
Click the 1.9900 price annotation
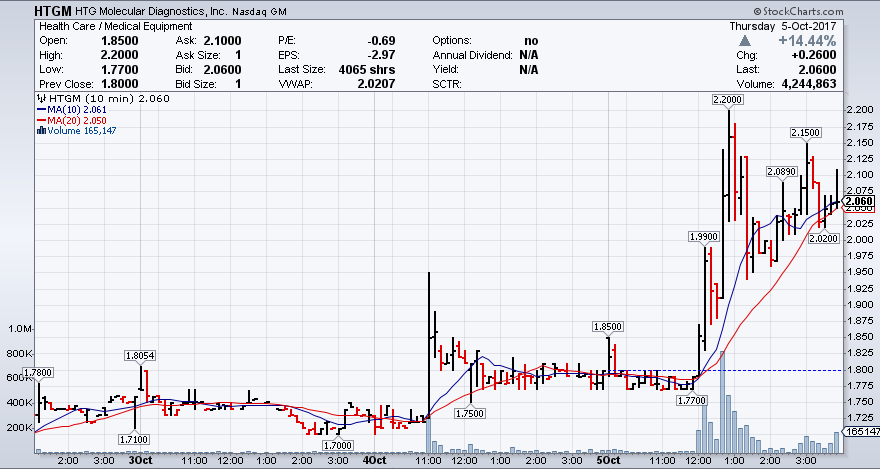(704, 236)
